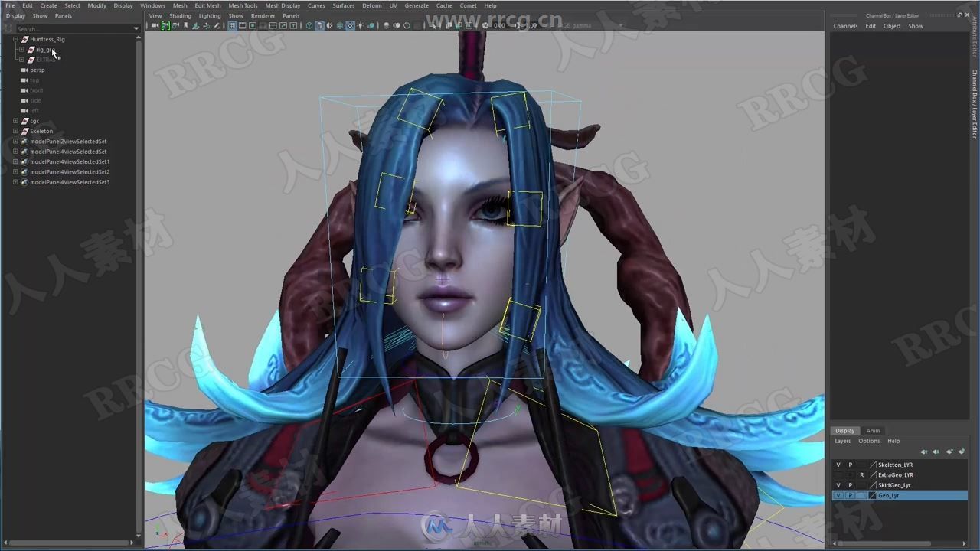
Task: Expand modelPanel4ViewSelectedSet1 node
Action: [x=15, y=161]
